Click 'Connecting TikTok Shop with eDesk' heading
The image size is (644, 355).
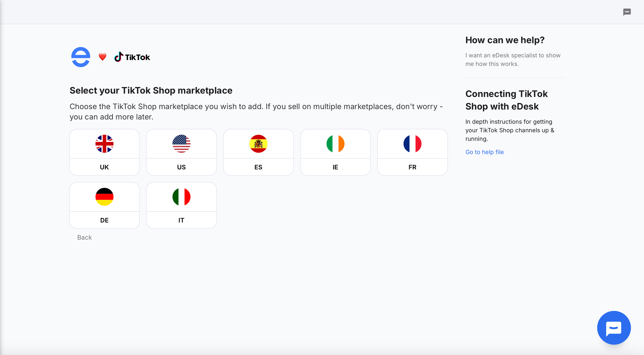pos(506,100)
